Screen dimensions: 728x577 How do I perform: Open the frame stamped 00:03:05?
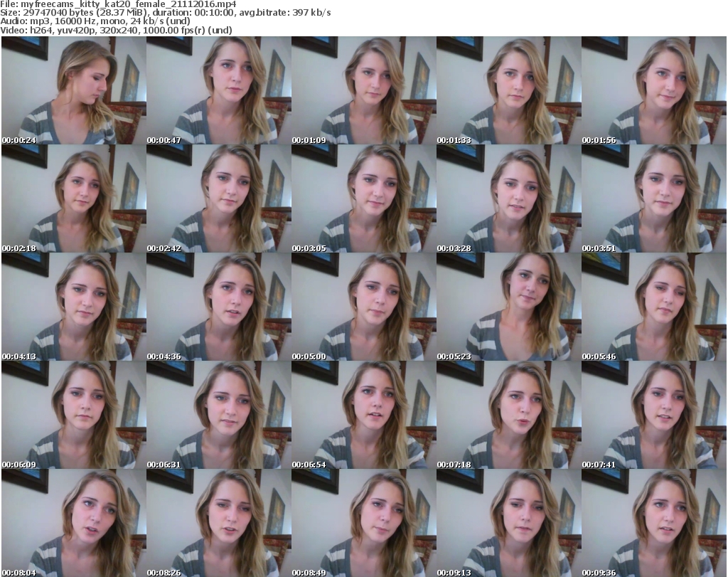pos(363,198)
